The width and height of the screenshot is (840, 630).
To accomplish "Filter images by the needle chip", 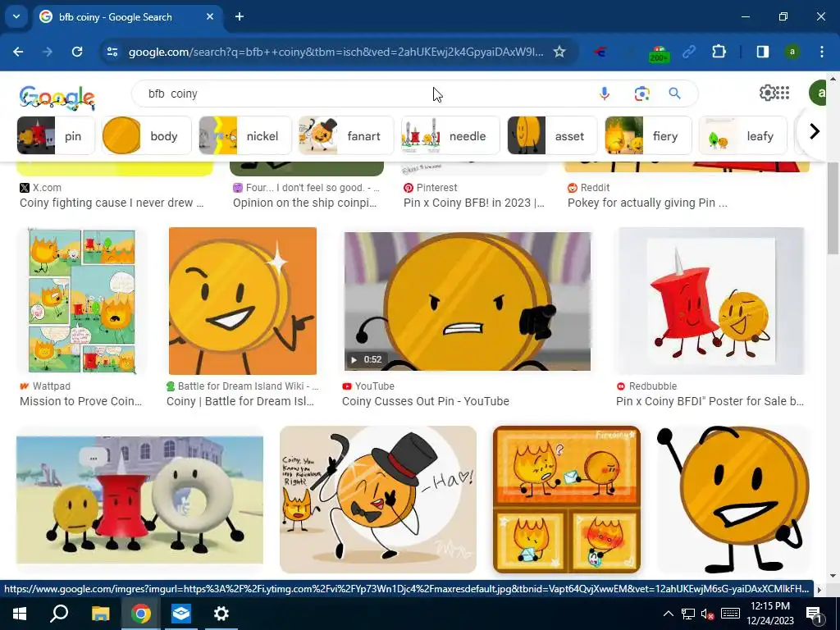I will [450, 135].
